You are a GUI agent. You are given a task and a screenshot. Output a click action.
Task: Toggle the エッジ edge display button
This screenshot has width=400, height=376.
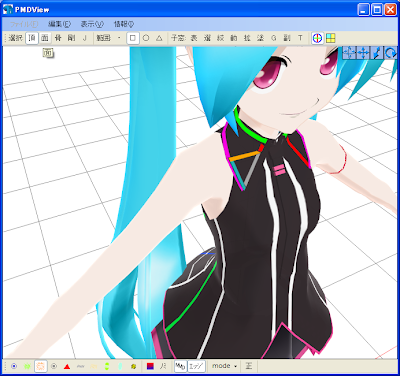(196, 366)
